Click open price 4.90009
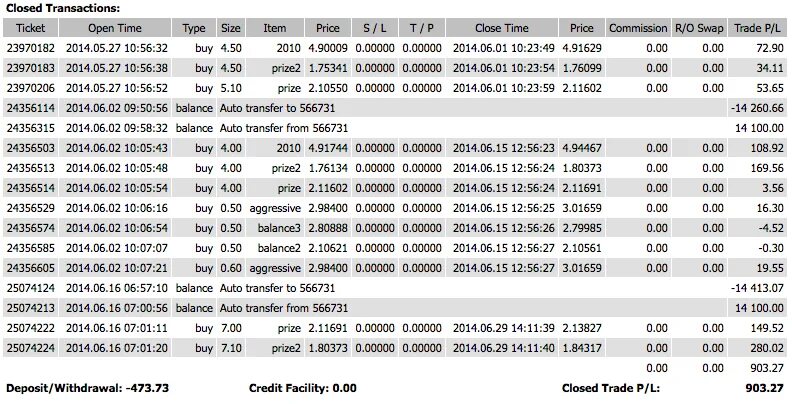 tap(328, 48)
